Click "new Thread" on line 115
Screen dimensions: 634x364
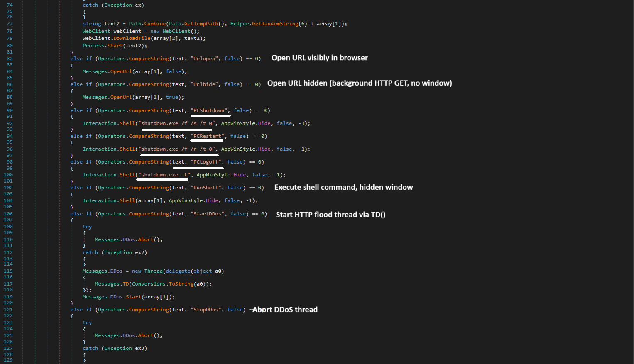pos(147,271)
